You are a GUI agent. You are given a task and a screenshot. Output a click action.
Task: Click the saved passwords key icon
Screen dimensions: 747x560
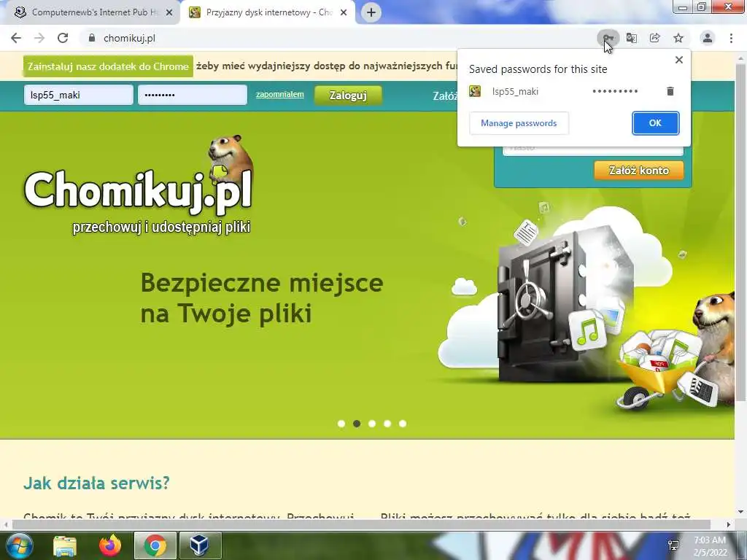click(x=608, y=38)
